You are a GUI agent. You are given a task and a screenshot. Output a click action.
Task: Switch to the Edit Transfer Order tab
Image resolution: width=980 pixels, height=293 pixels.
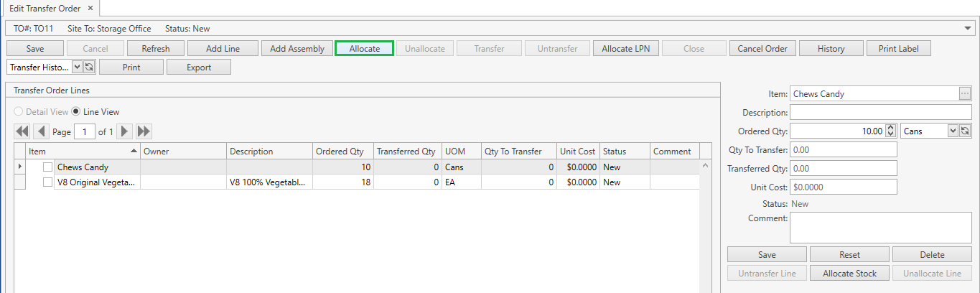43,9
